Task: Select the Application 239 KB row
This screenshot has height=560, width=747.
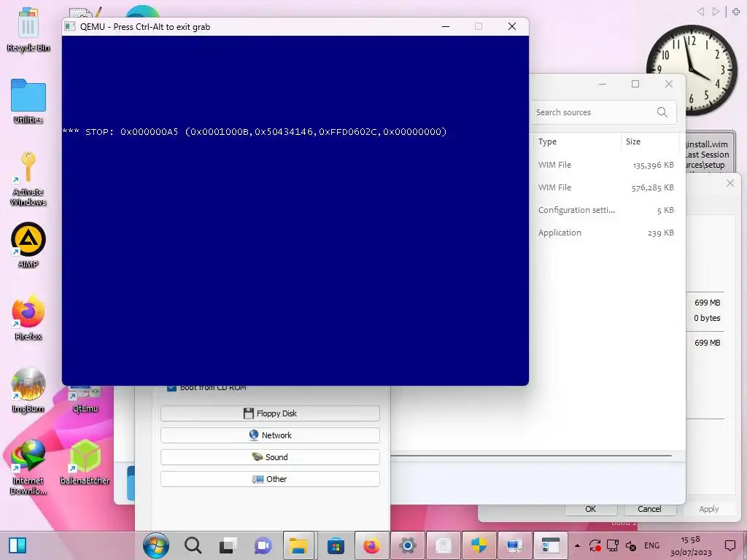Action: (606, 233)
